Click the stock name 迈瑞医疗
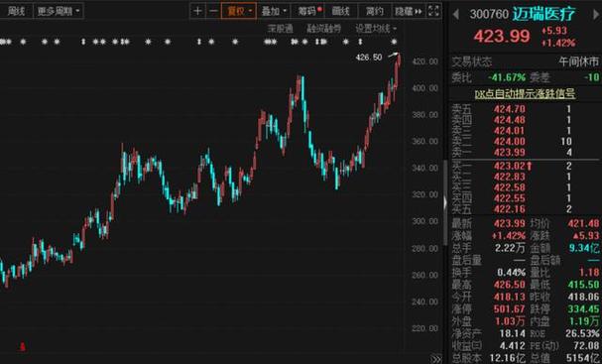This screenshot has height=364, width=602. point(543,14)
